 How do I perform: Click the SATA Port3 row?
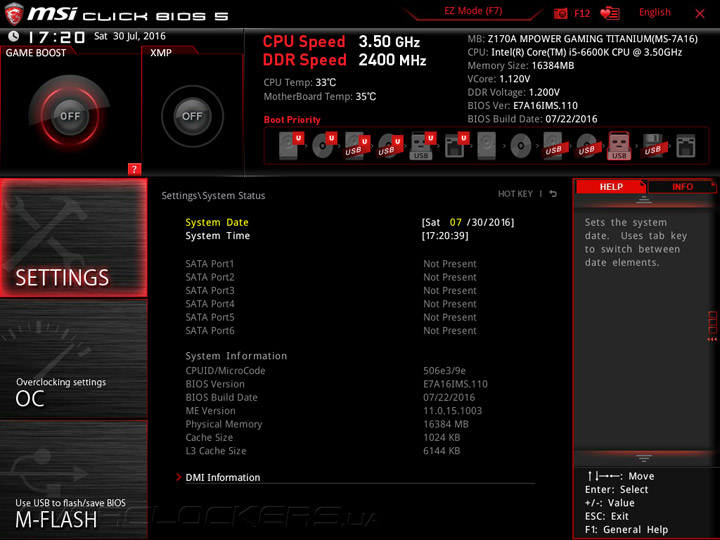tap(331, 291)
